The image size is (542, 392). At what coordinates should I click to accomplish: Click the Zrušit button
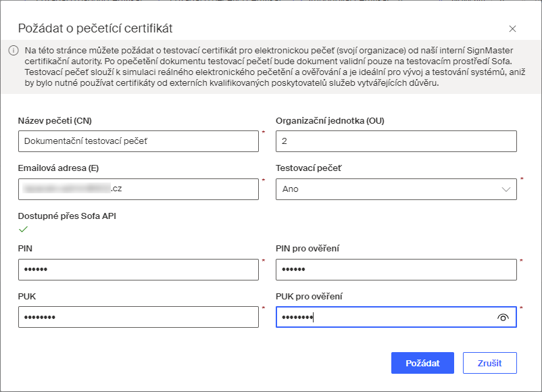click(x=490, y=363)
